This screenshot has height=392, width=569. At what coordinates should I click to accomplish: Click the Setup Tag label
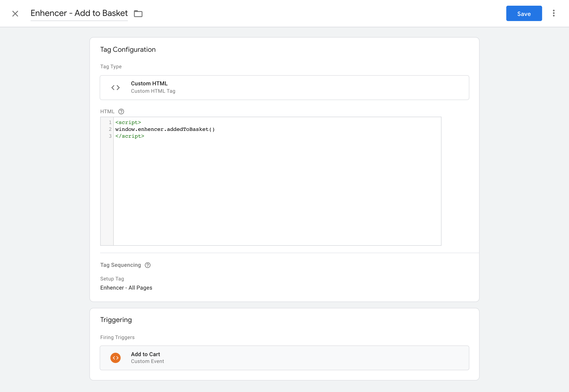(x=112, y=279)
